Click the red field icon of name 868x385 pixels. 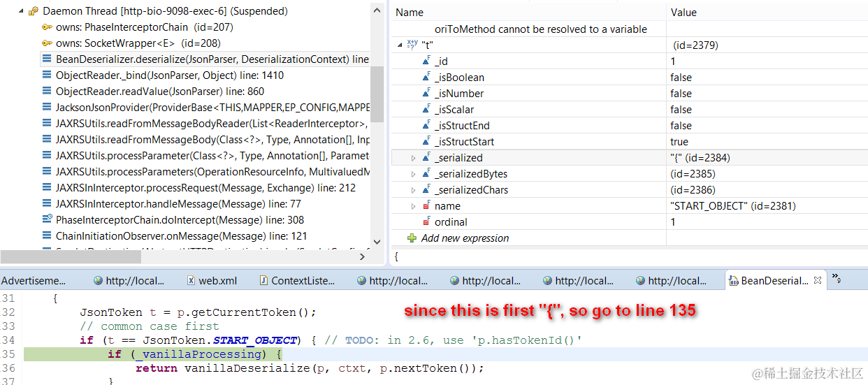coord(426,206)
